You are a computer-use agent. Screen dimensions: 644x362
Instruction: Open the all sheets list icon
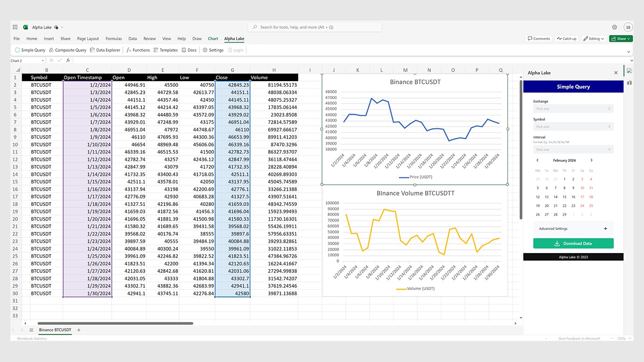pyautogui.click(x=31, y=330)
